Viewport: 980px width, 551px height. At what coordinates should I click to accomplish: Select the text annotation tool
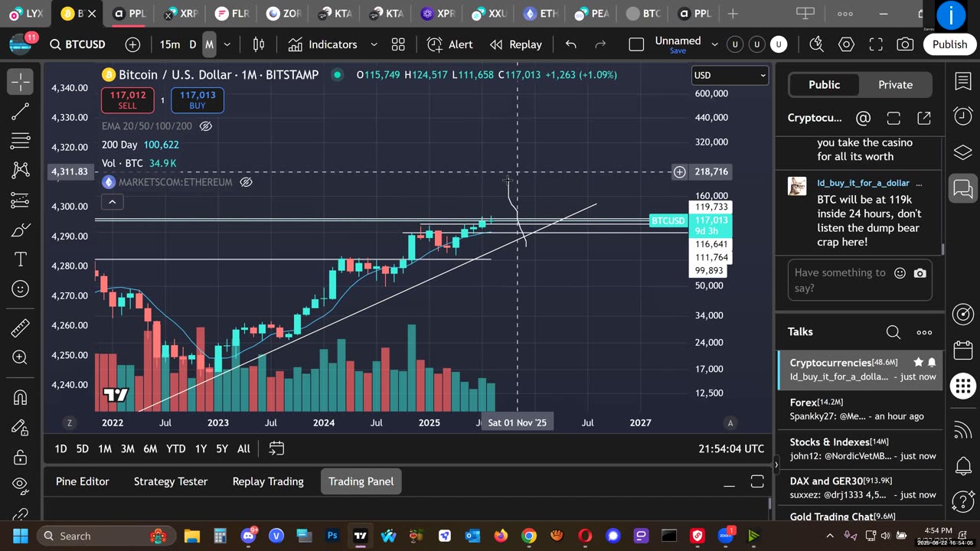tap(21, 259)
